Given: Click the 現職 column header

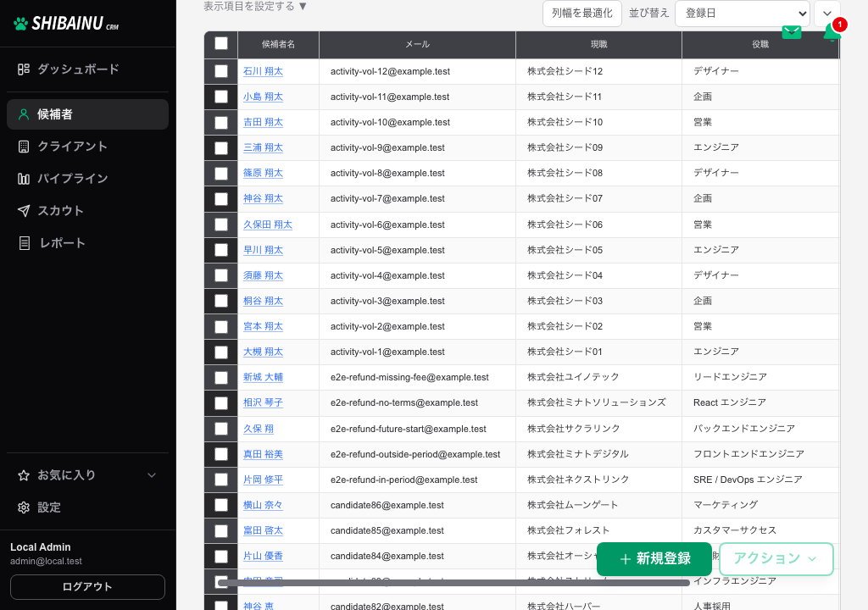Looking at the screenshot, I should pyautogui.click(x=599, y=44).
